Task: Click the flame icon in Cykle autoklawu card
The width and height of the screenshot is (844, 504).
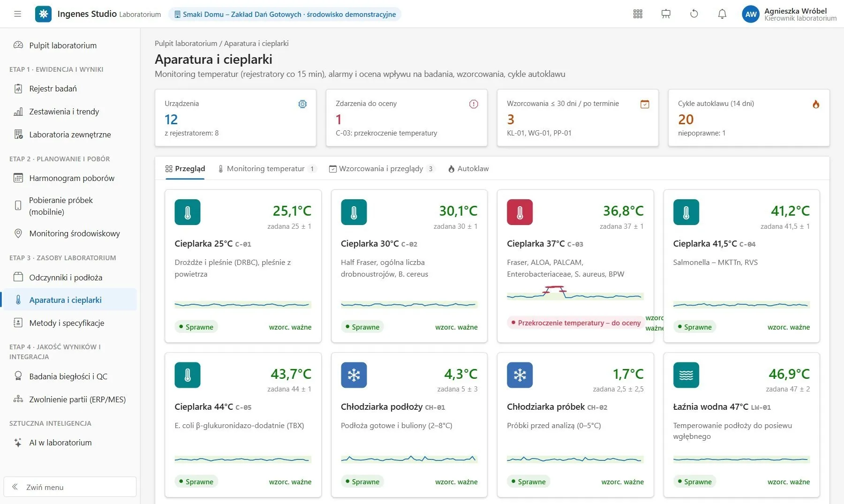Action: [816, 104]
